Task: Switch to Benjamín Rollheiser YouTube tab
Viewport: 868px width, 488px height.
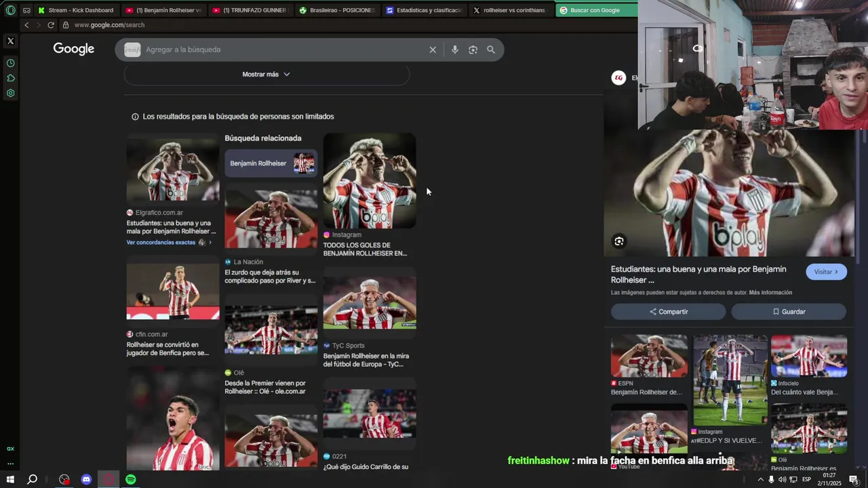Action: click(x=164, y=10)
